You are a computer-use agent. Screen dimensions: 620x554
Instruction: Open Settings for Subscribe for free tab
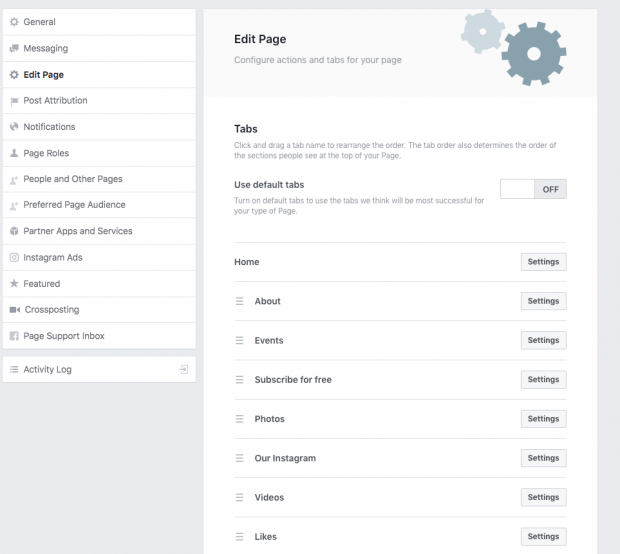pos(543,380)
